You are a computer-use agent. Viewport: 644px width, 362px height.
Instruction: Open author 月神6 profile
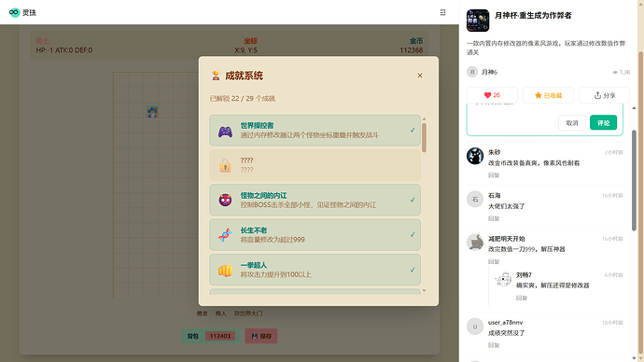click(x=489, y=72)
